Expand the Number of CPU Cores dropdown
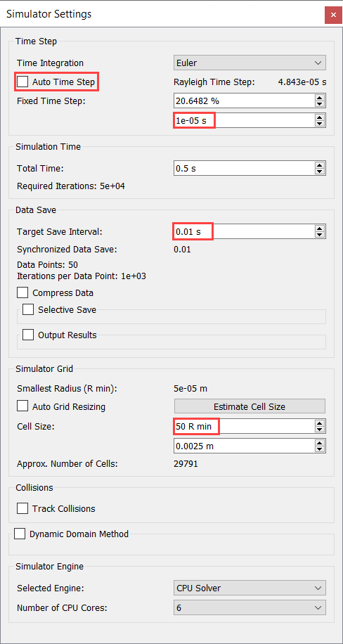 [x=250, y=607]
